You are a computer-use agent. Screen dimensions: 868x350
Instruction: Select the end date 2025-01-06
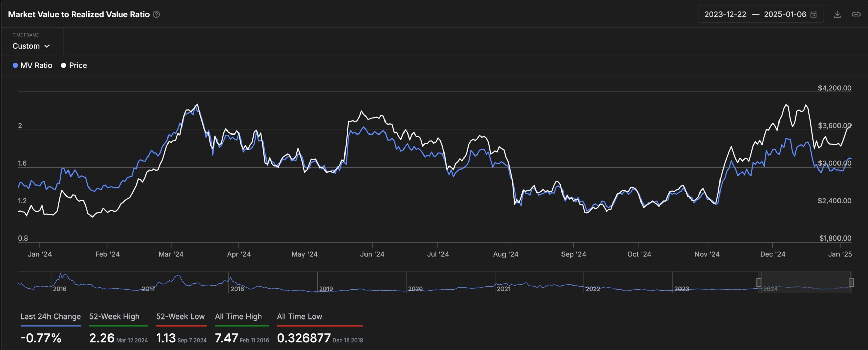[785, 14]
